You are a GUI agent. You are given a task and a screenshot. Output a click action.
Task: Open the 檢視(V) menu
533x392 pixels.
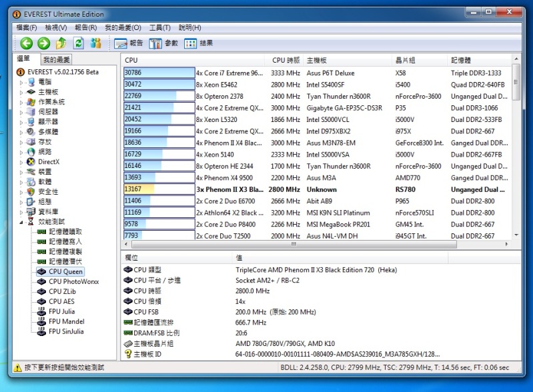(56, 27)
